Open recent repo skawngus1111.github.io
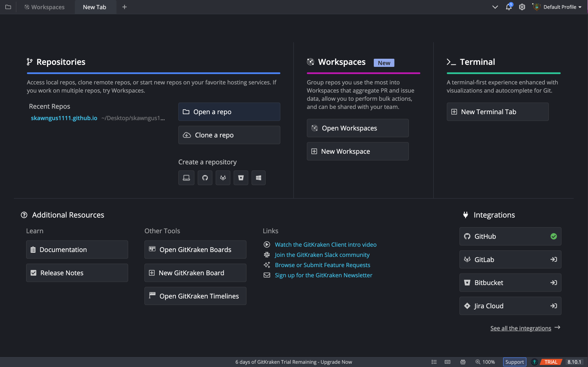 pyautogui.click(x=64, y=118)
